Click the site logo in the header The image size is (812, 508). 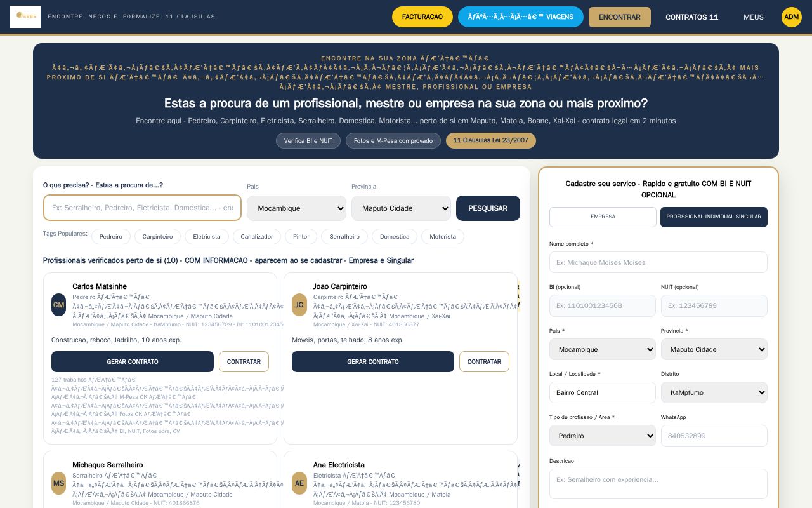(x=25, y=17)
